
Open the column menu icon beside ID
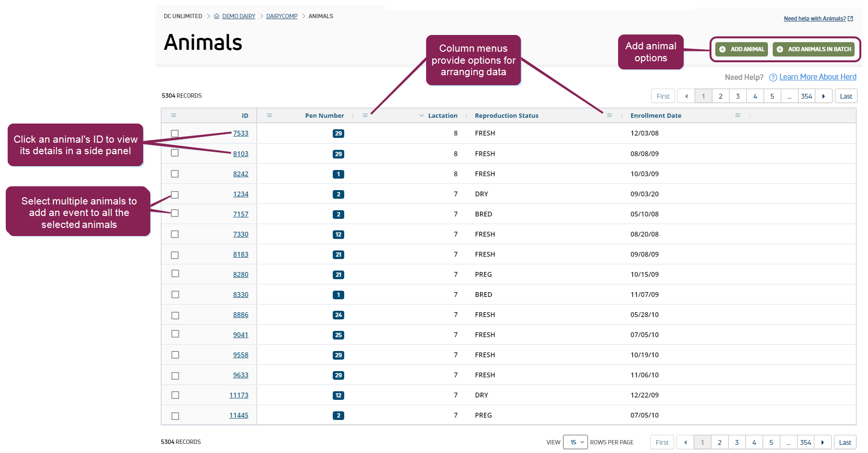point(270,115)
